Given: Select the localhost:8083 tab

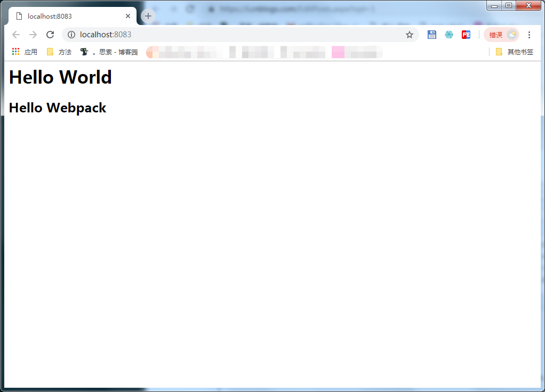Looking at the screenshot, I should (73, 17).
